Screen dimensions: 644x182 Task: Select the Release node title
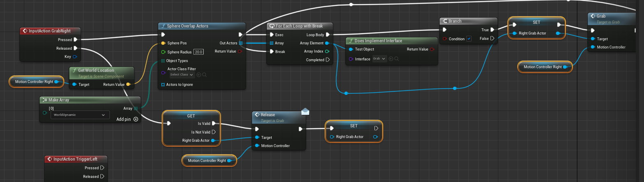(x=268, y=115)
